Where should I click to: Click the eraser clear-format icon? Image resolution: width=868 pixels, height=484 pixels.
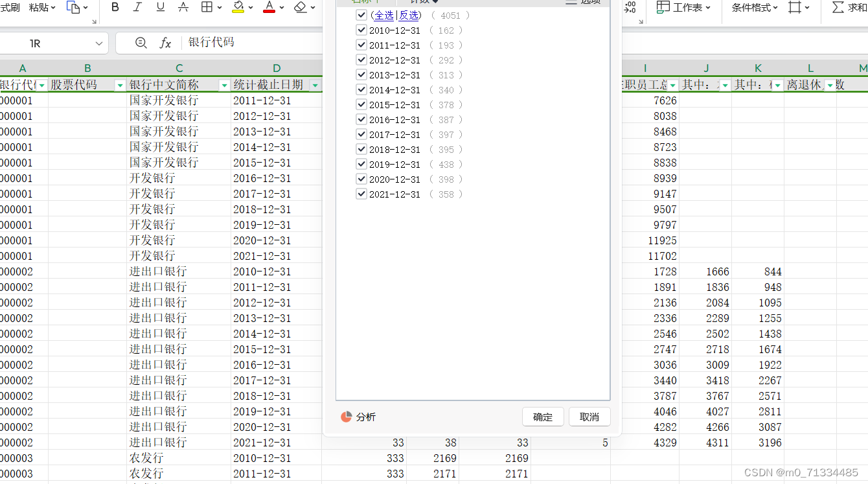pos(299,7)
